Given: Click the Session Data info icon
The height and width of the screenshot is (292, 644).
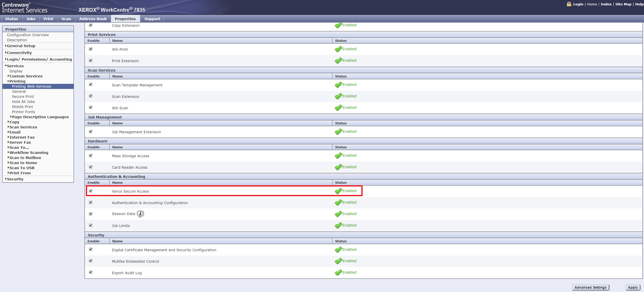Looking at the screenshot, I should 140,214.
